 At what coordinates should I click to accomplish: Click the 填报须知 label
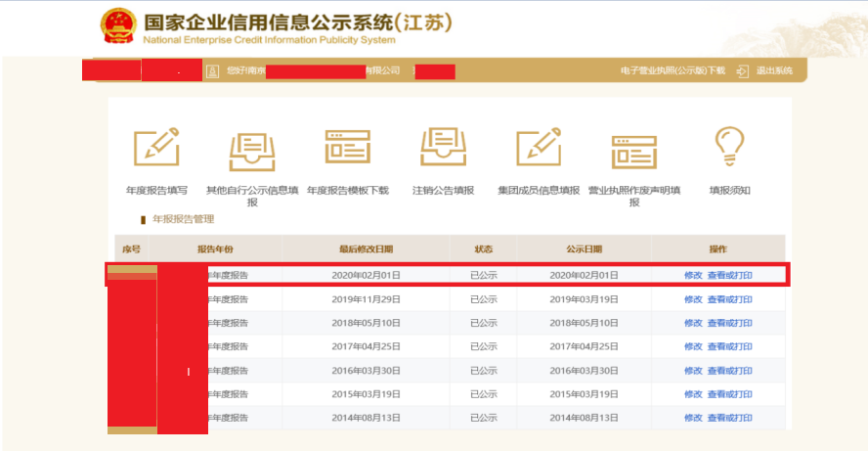pyautogui.click(x=729, y=190)
